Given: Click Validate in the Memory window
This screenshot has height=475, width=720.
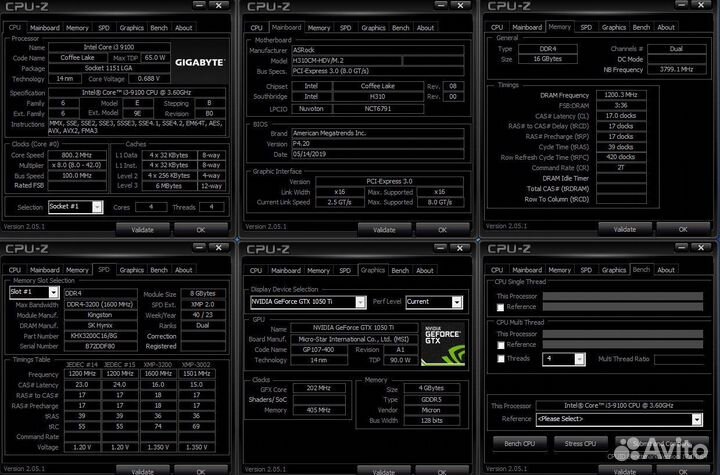Looking at the screenshot, I should tap(625, 229).
